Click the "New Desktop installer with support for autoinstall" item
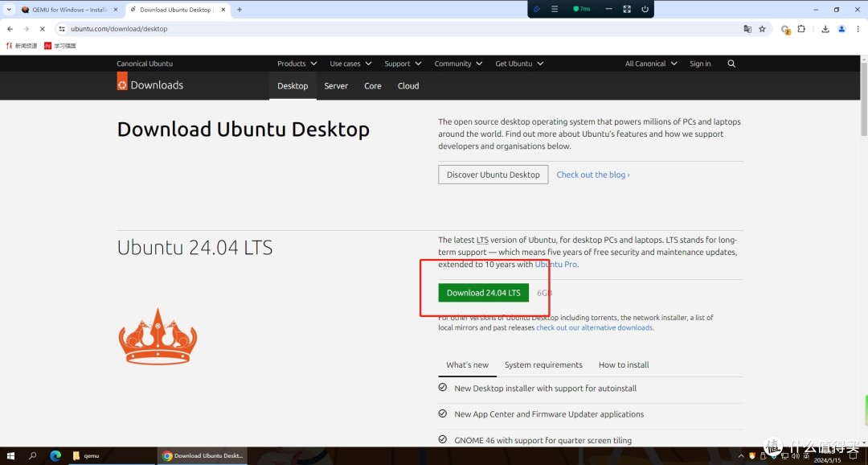This screenshot has height=465, width=868. coord(545,389)
